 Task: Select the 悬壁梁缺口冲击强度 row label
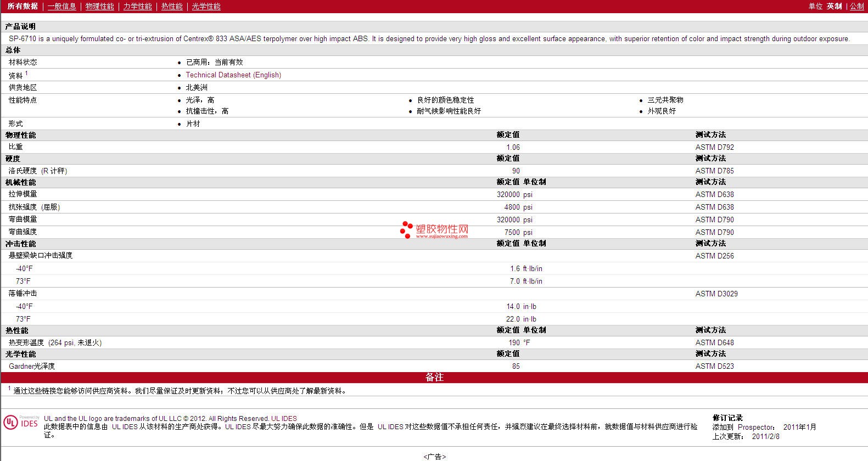click(41, 256)
